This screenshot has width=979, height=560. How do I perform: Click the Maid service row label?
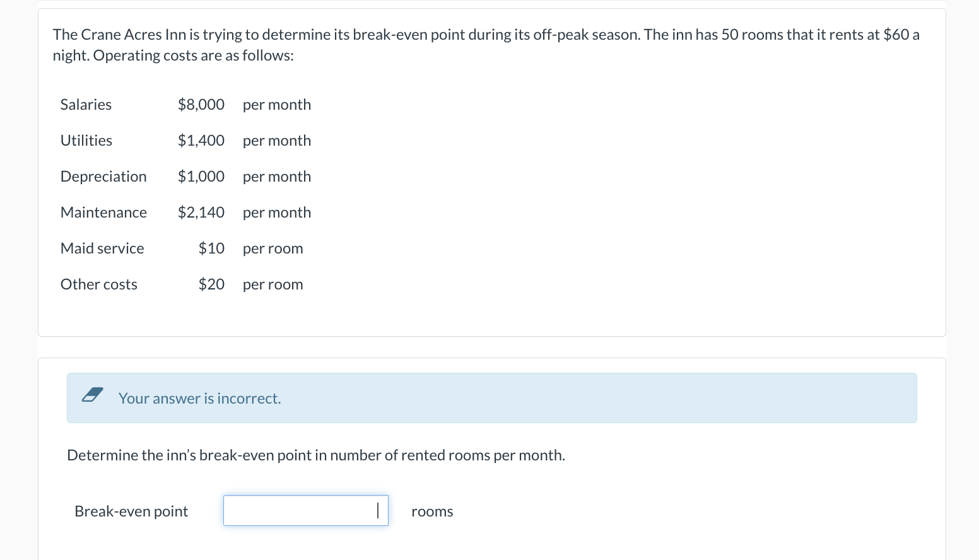pyautogui.click(x=102, y=248)
